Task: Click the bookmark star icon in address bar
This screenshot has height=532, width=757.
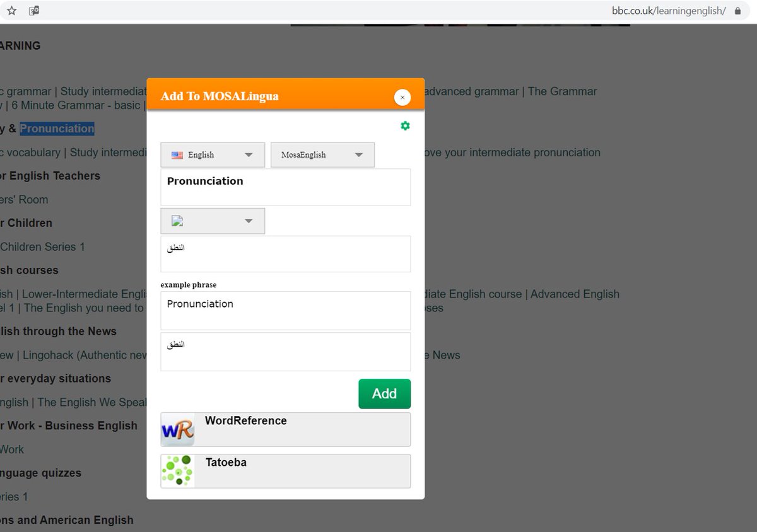Action: tap(12, 11)
